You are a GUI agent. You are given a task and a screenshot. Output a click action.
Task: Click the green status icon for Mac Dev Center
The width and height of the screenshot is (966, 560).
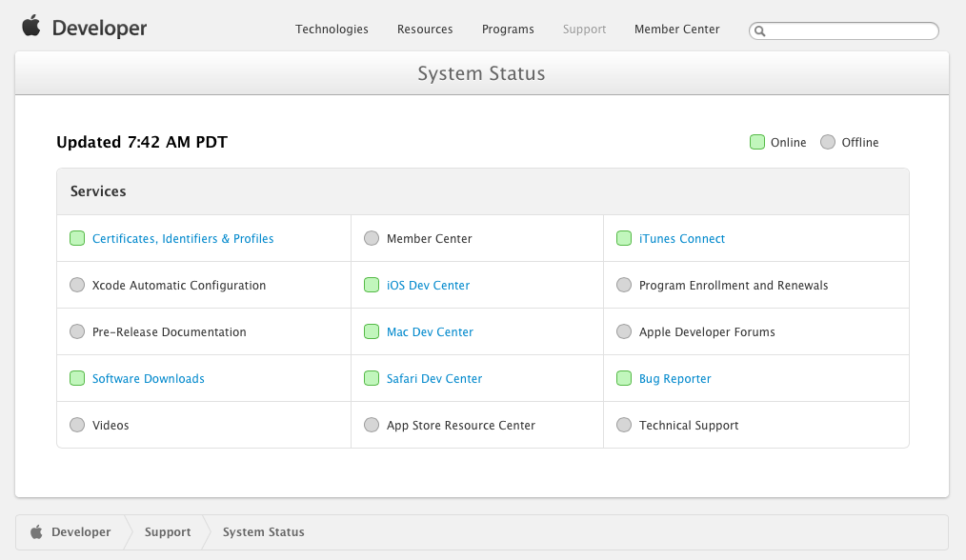372,332
